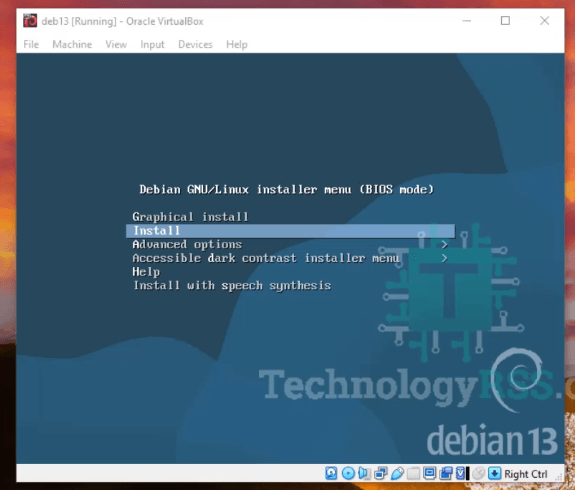Click the installer menu title text
This screenshot has width=575, height=490.
point(286,190)
